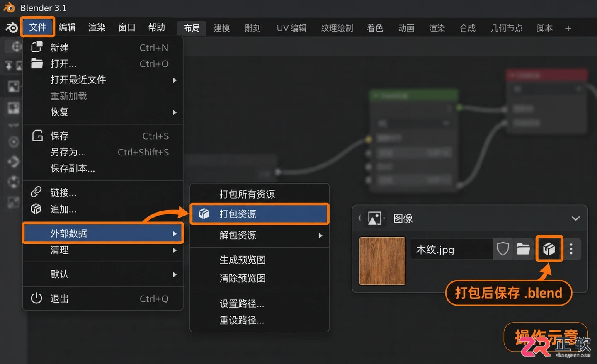
Task: Expand the 外部数据 submenu
Action: (x=103, y=233)
